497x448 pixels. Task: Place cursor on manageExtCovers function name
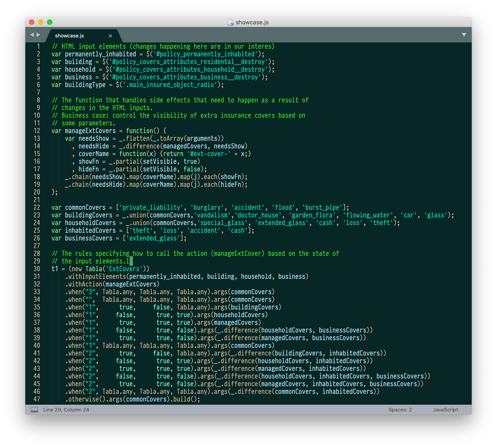pos(90,131)
